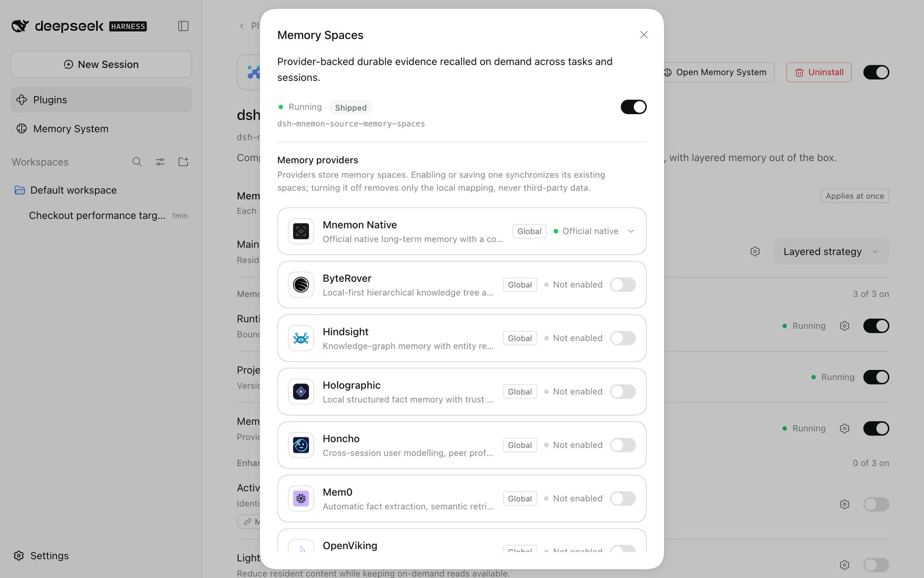
Task: Open the workspace filter sliders icon
Action: 160,162
